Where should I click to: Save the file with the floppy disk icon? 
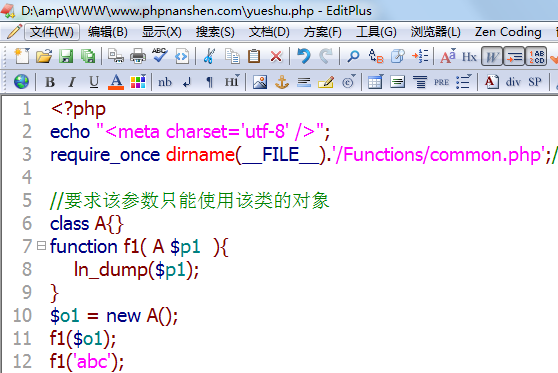pyautogui.click(x=66, y=56)
